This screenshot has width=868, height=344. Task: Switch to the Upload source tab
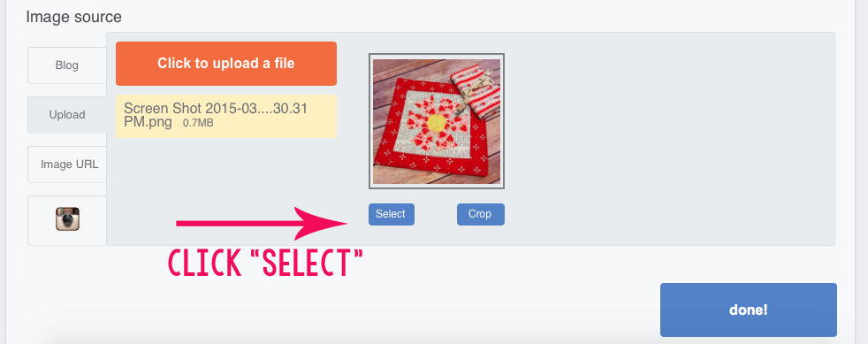pos(67,115)
